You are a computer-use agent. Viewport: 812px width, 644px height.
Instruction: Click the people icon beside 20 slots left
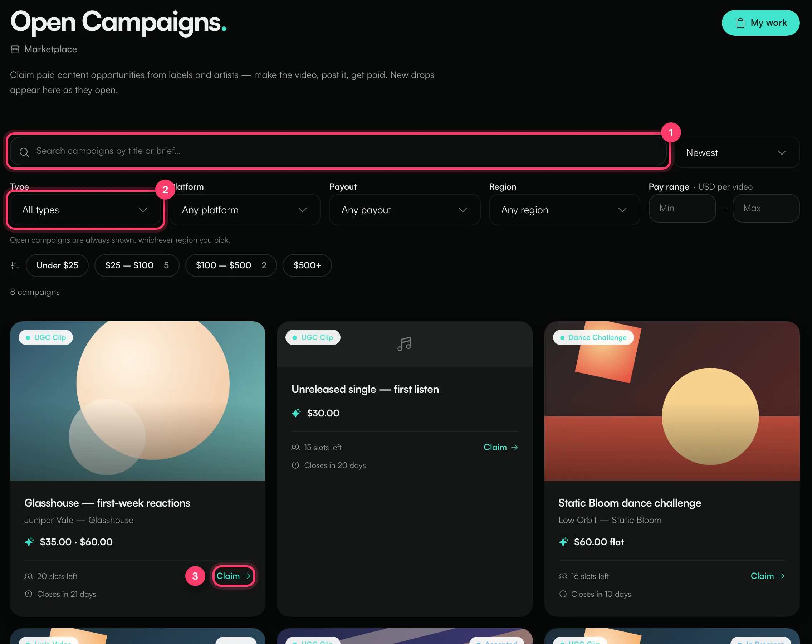[29, 576]
